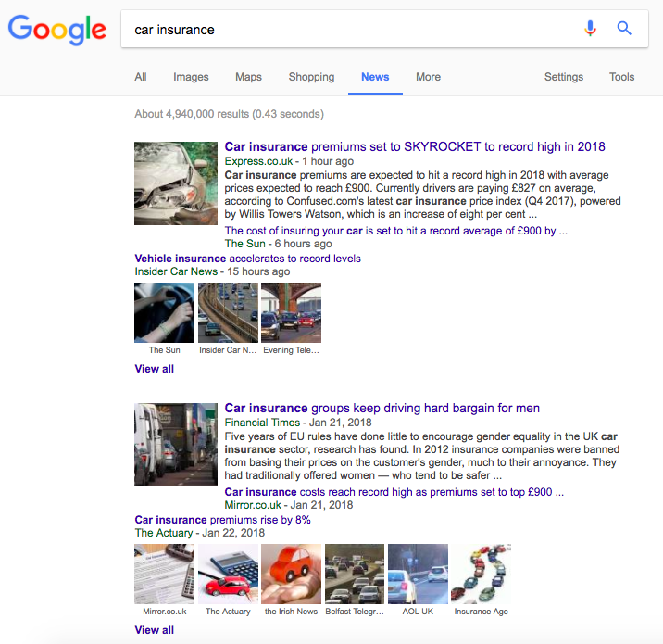Click the crashed car thumbnail image
This screenshot has width=663, height=644.
tap(176, 183)
